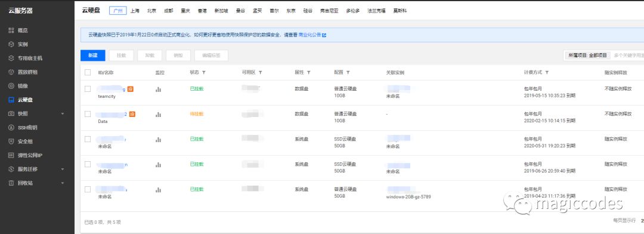Switch to the 北京 region tab

tap(151, 11)
